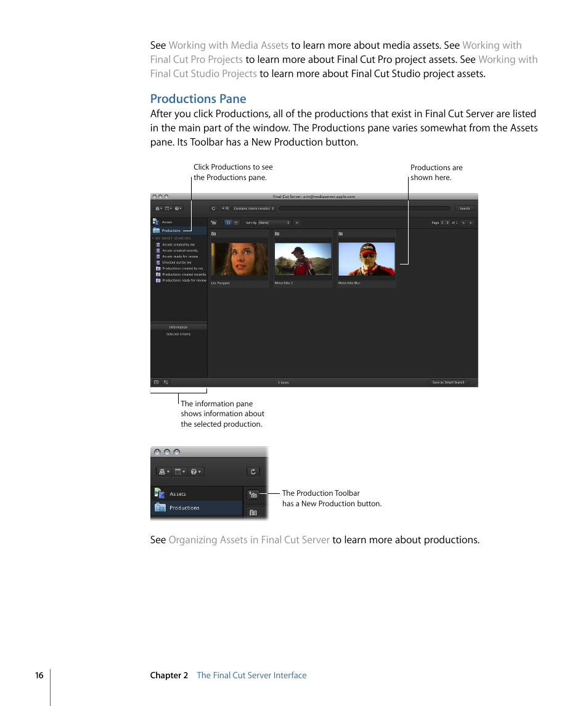
Task: Open the Window menu dropdown in the main window toolbar
Action: 168,208
